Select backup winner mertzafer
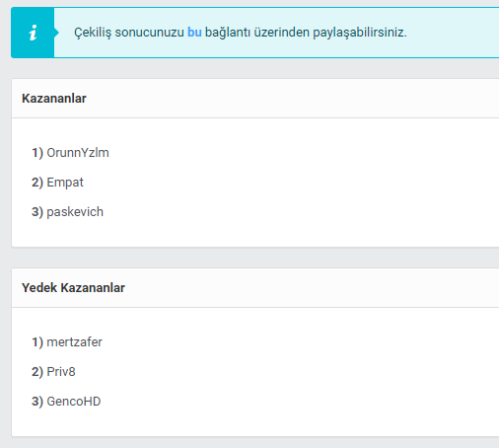The image size is (499, 448). point(74,342)
